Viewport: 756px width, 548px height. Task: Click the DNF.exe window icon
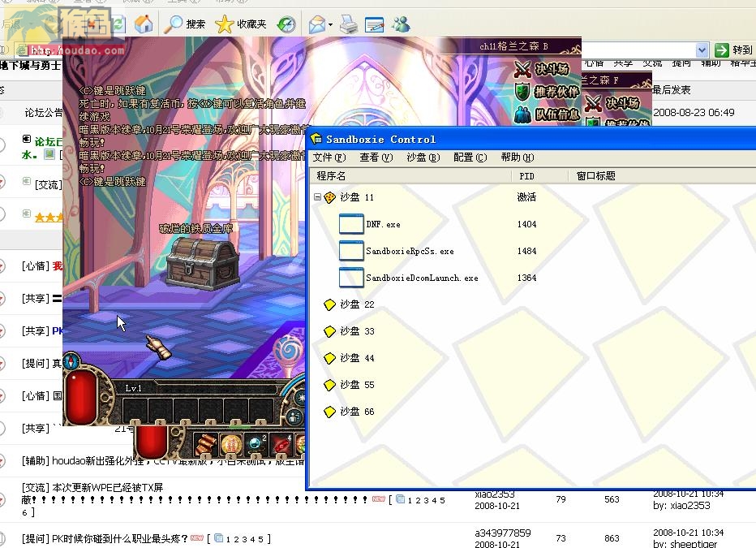point(351,224)
